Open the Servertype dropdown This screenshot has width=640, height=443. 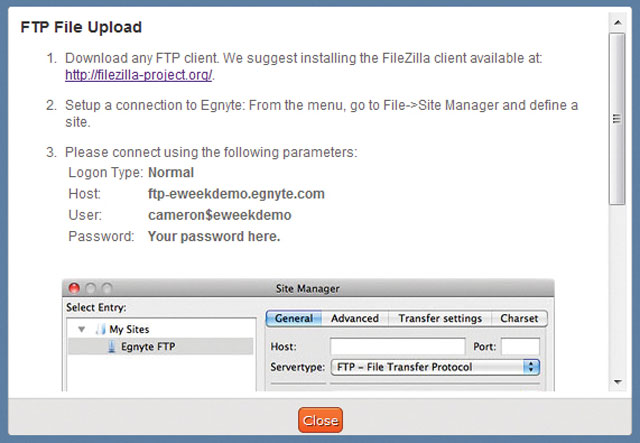click(435, 367)
